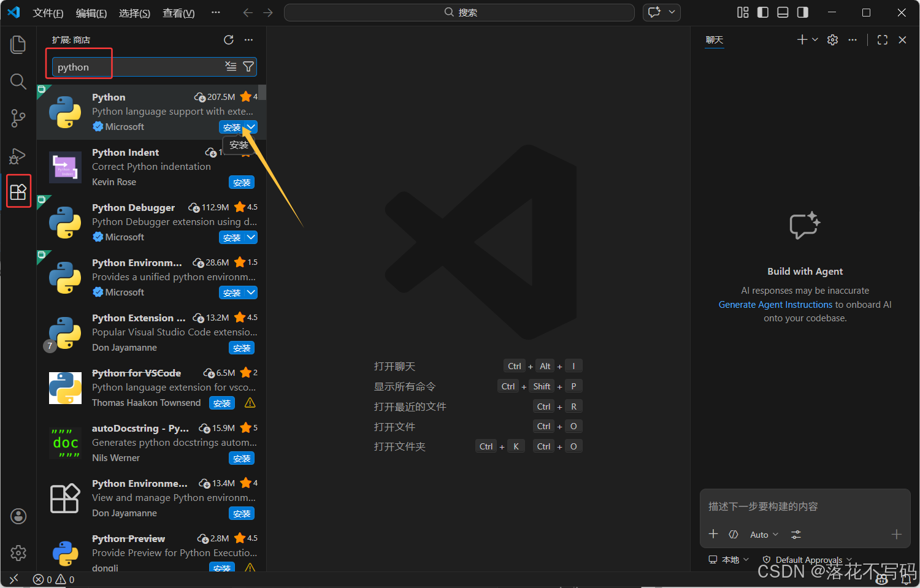This screenshot has height=588, width=920.
Task: Open the Auto model picker
Action: 764,535
